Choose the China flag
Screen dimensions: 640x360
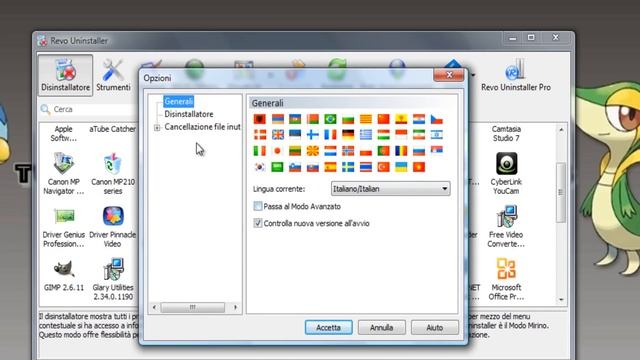coord(383,119)
